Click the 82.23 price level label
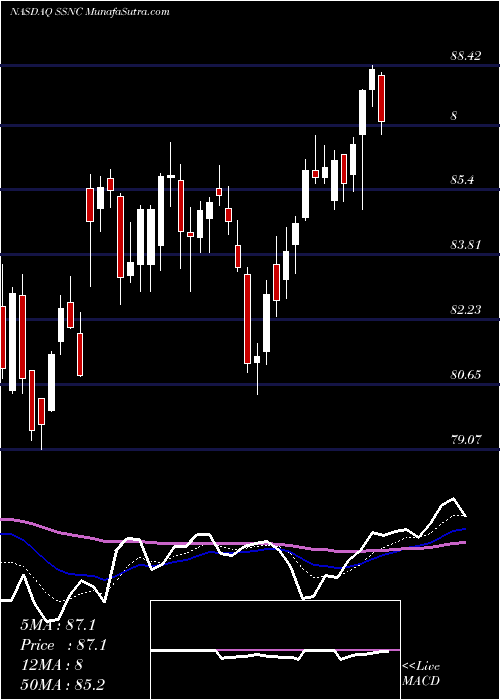The image size is (500, 700). click(466, 309)
